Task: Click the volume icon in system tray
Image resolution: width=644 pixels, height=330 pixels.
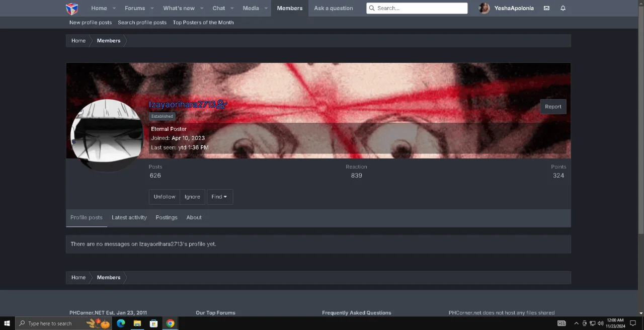Action: click(600, 323)
